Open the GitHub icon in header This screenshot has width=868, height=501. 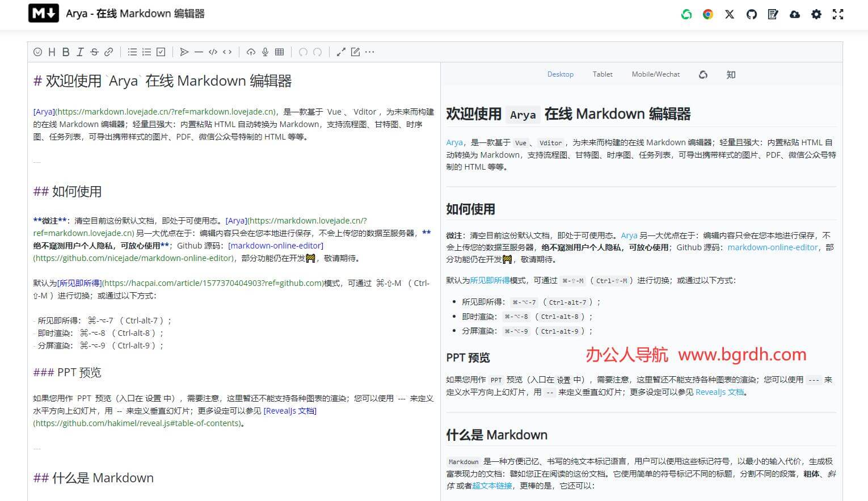751,14
